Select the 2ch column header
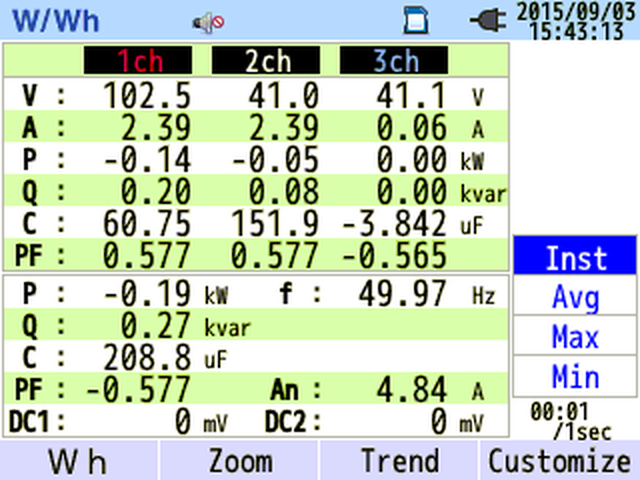 pos(266,60)
